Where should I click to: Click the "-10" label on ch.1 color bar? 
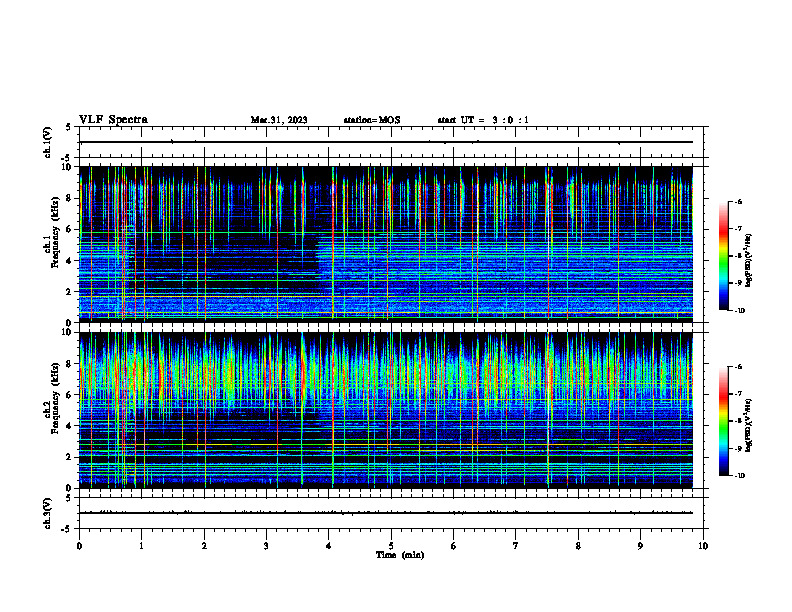tap(740, 311)
